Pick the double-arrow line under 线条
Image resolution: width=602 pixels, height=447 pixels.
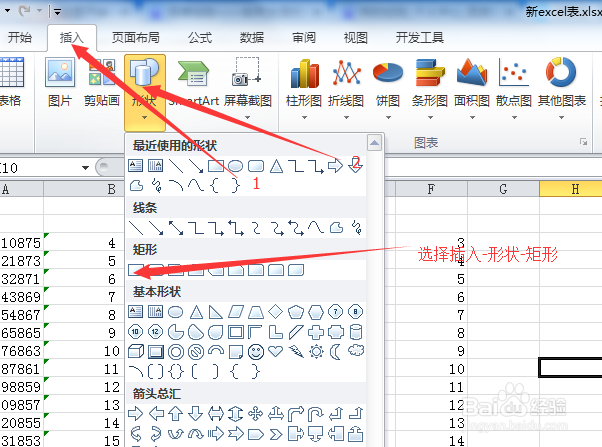pos(176,228)
